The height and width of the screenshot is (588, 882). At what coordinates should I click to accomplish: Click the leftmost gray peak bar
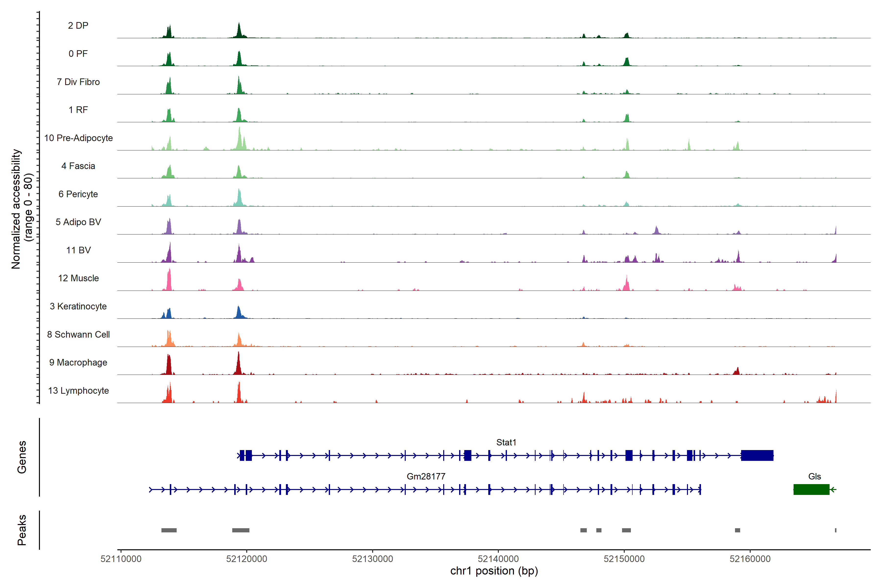169,530
